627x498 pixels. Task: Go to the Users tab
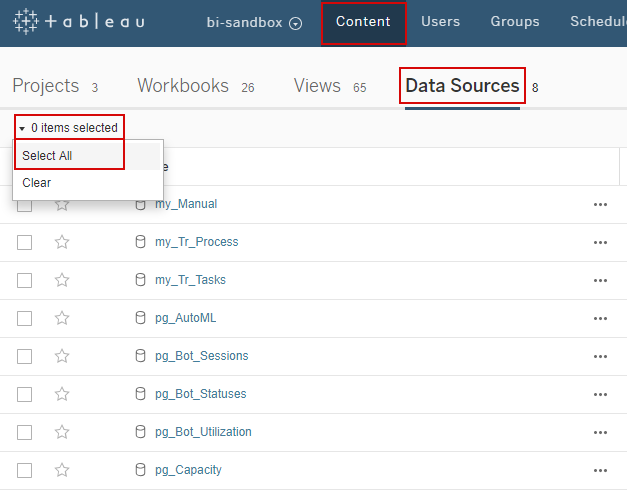tap(440, 22)
